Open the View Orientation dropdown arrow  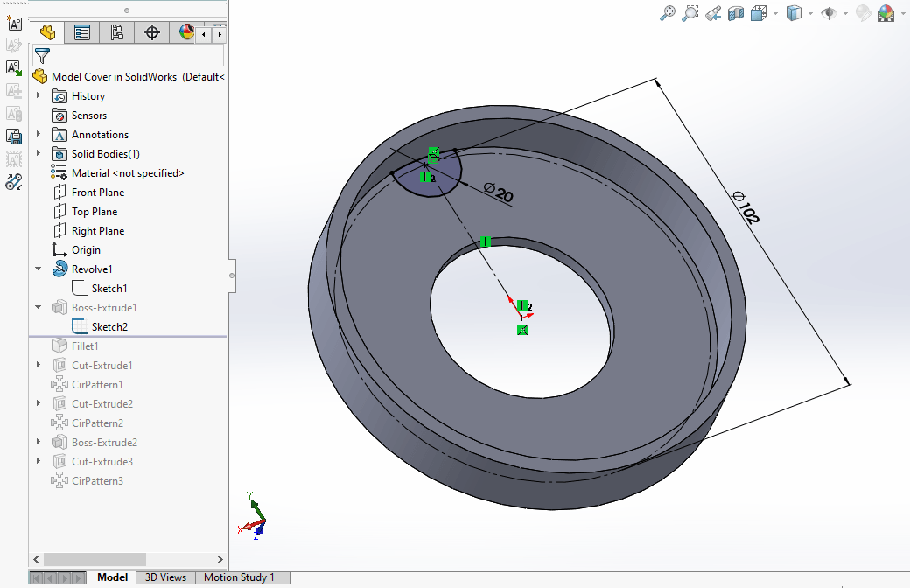[774, 14]
